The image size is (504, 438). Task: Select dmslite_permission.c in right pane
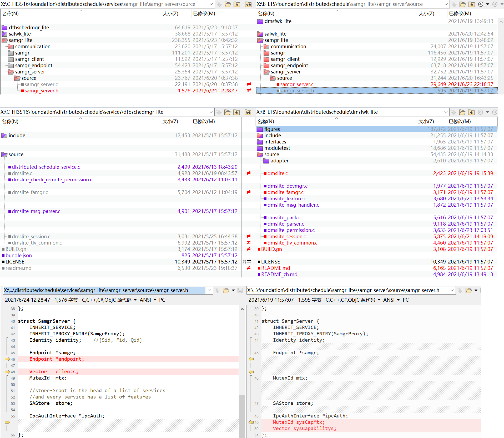click(291, 230)
